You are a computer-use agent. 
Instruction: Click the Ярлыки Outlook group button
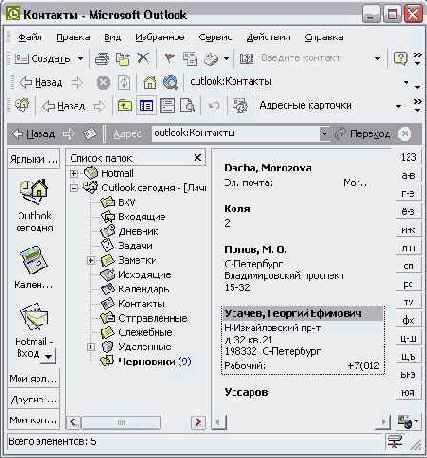coord(34,159)
